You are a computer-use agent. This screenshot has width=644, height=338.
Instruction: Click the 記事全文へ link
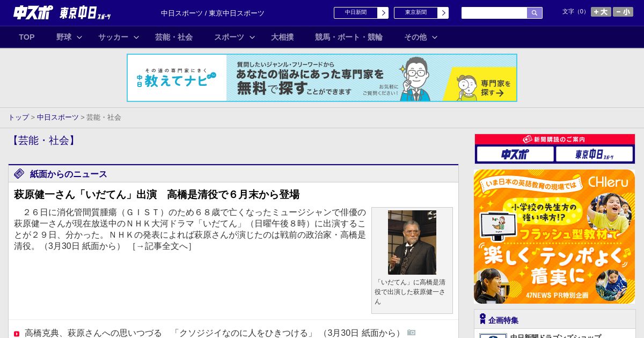(162, 246)
